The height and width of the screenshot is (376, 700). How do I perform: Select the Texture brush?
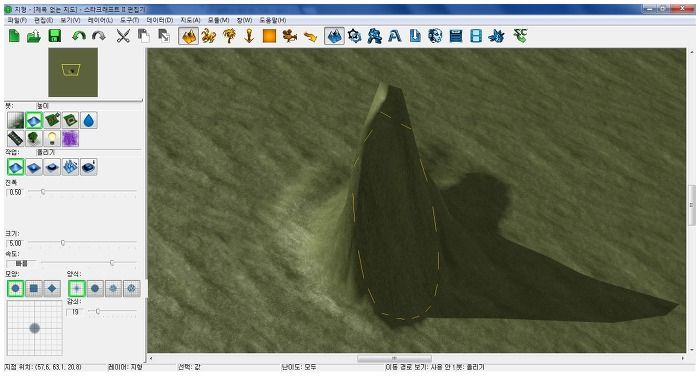coord(16,121)
